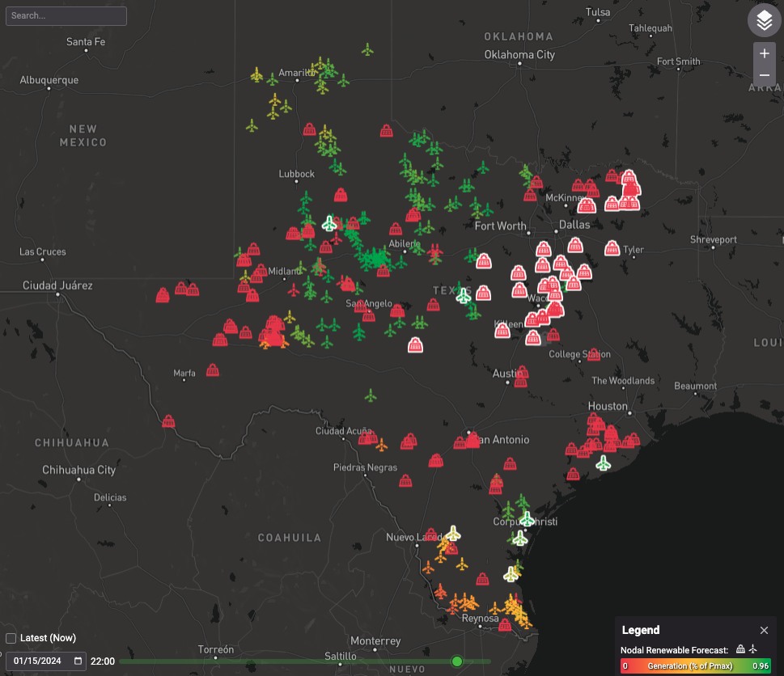Select the northernmost wind turbine above Amarillo
784x676 pixels.
click(367, 50)
